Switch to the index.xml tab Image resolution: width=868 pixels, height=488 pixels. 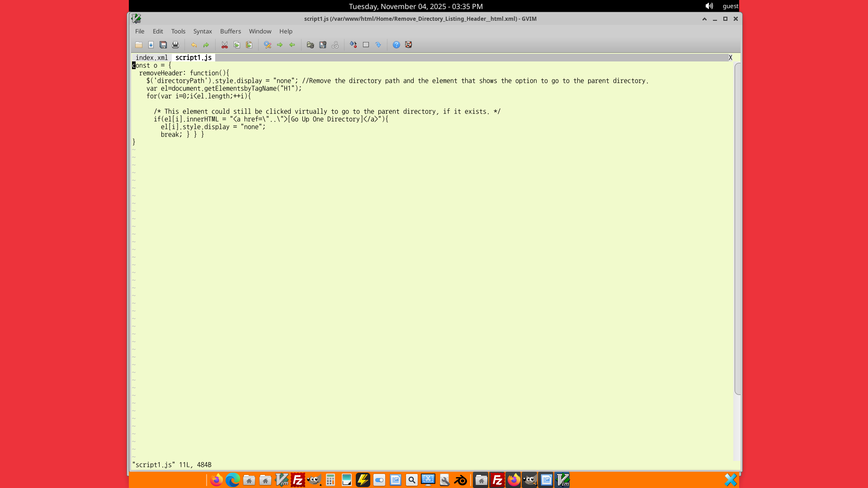pos(151,57)
